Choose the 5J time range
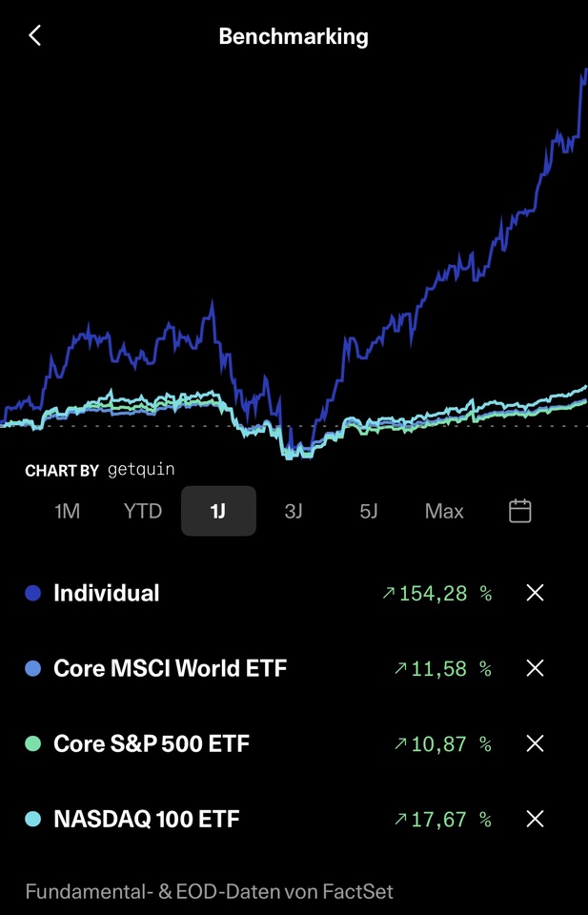The width and height of the screenshot is (588, 915). click(x=369, y=511)
